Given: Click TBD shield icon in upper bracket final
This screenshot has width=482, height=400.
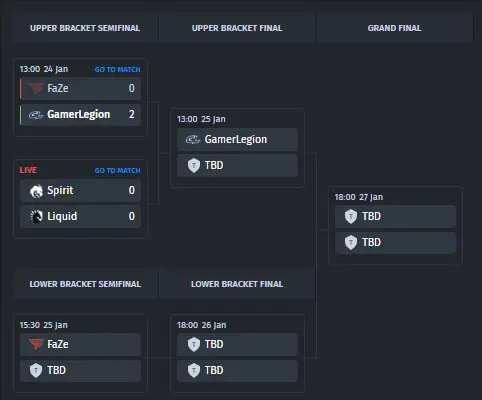Looking at the screenshot, I should pyautogui.click(x=194, y=165).
